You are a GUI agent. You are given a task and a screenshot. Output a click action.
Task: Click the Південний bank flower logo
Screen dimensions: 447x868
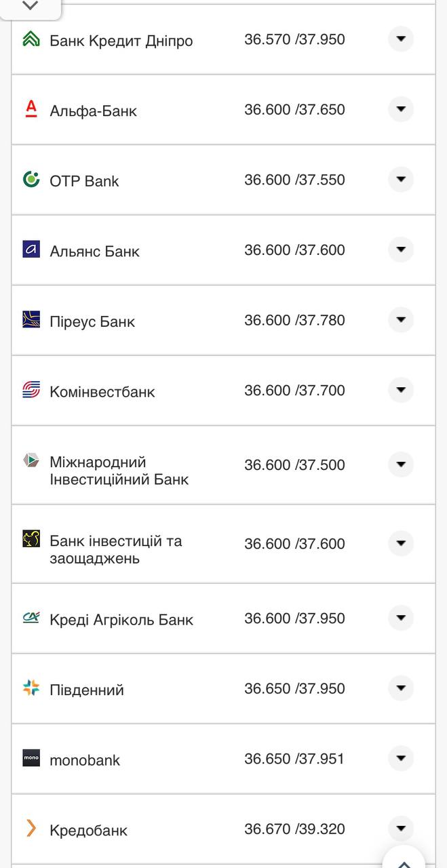(x=30, y=689)
